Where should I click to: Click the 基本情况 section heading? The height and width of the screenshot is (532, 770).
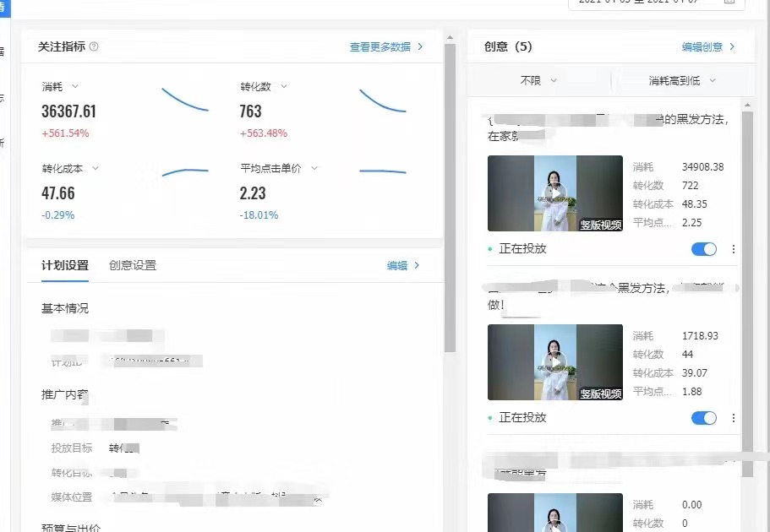[65, 309]
